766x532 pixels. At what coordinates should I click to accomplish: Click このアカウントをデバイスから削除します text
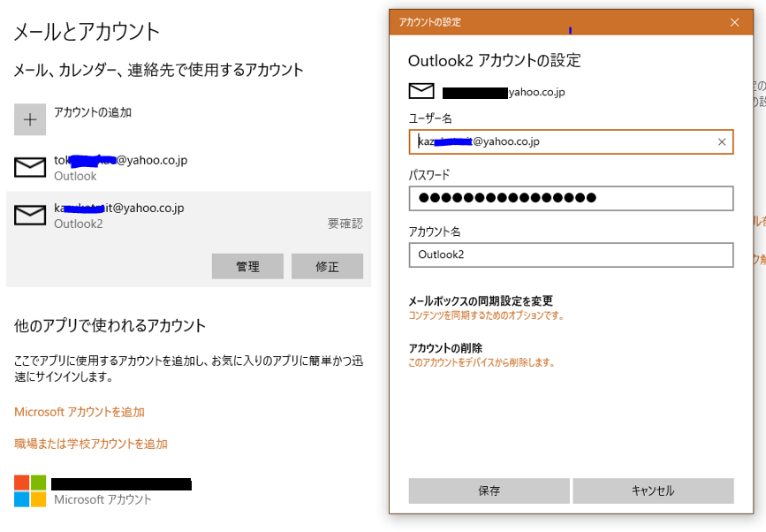coord(482,362)
